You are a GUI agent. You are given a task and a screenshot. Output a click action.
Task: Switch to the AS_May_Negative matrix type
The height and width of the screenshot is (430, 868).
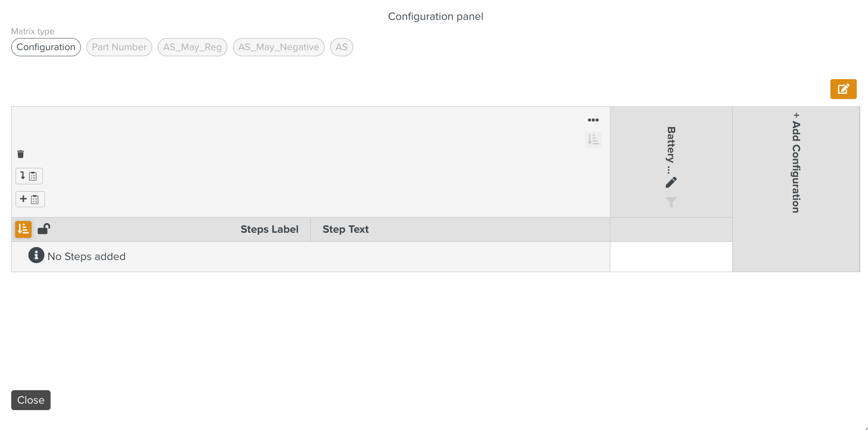(x=279, y=47)
